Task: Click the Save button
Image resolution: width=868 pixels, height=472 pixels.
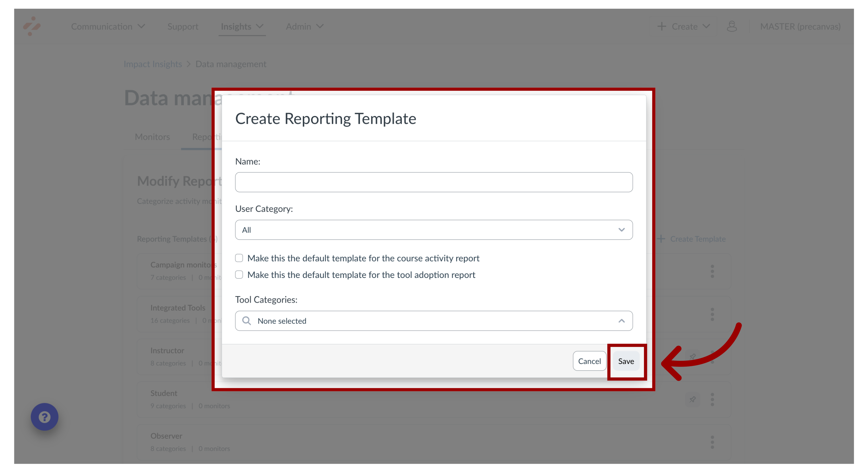Action: [x=625, y=361]
